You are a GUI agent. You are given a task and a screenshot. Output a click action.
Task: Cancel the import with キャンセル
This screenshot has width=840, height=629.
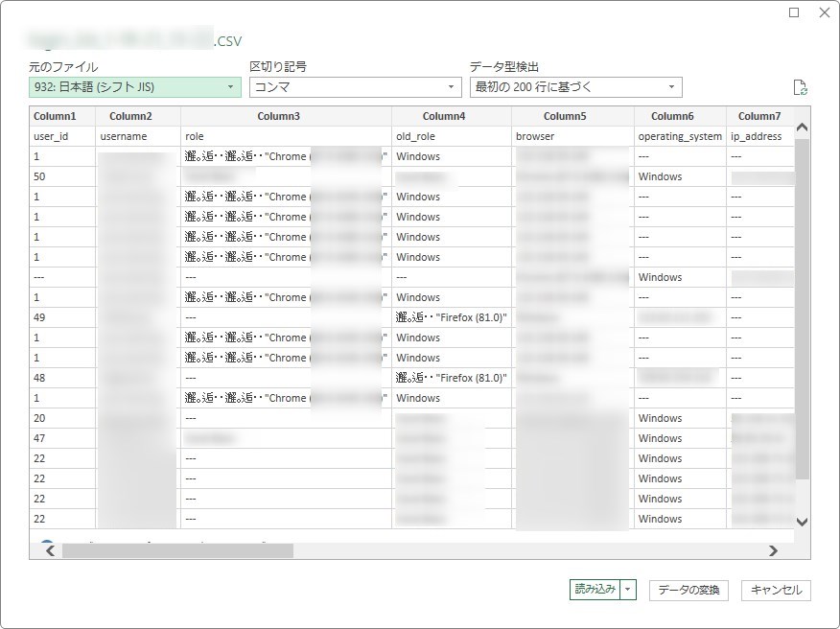(x=776, y=591)
